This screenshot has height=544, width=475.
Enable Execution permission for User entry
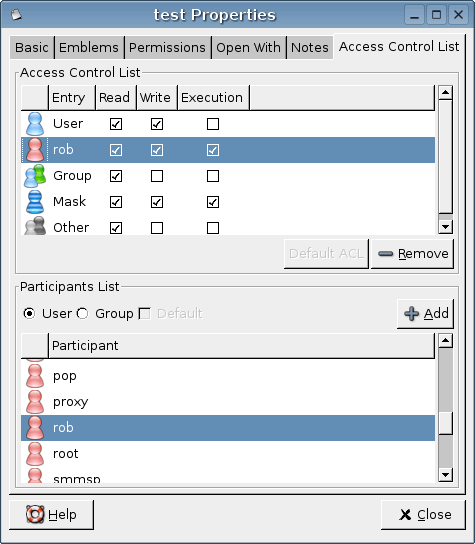[x=213, y=124]
